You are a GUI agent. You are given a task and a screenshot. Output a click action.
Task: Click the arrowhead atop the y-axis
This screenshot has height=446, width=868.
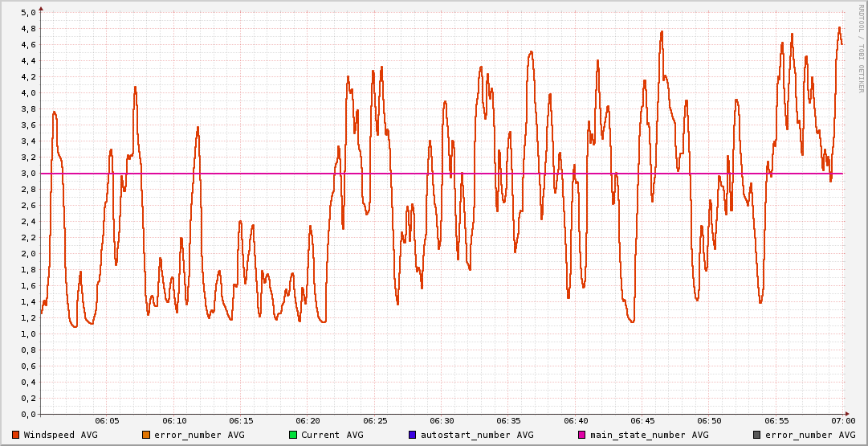(41, 8)
